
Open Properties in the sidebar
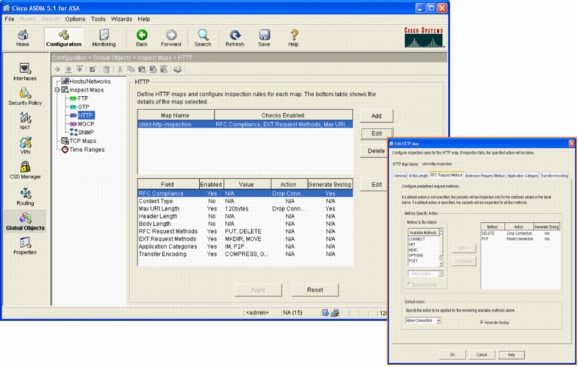(x=25, y=246)
